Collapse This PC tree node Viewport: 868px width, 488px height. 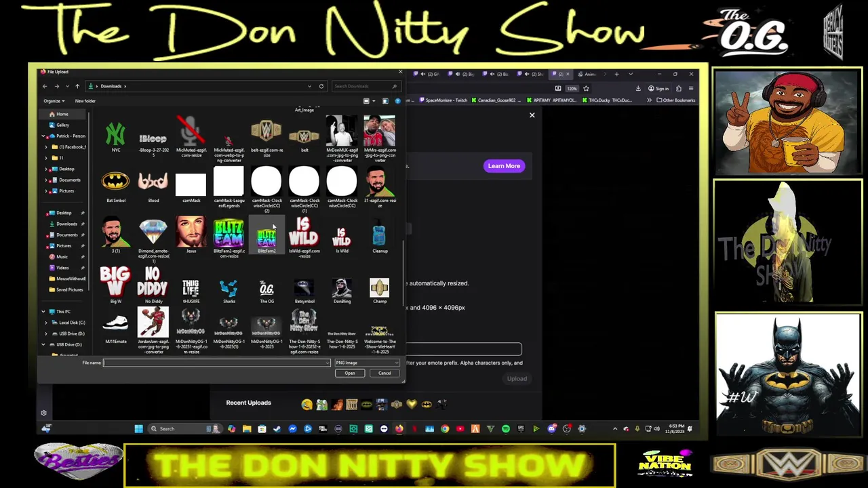(x=43, y=312)
